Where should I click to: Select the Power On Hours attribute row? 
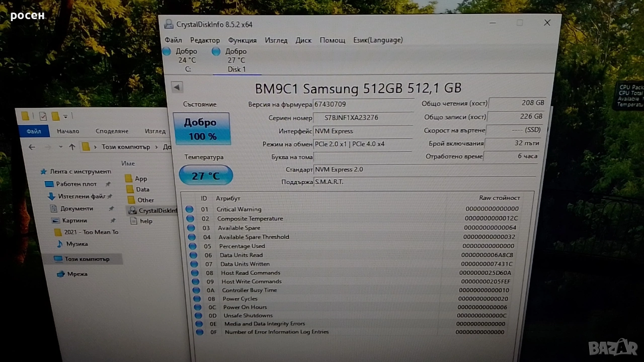245,307
